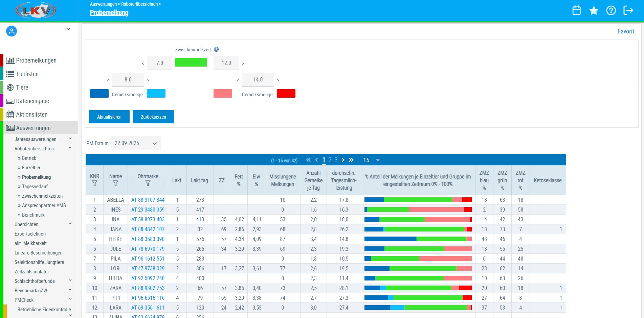Click the green Zwischenmelkzeit color swatch
This screenshot has height=318, width=644.
(x=191, y=63)
